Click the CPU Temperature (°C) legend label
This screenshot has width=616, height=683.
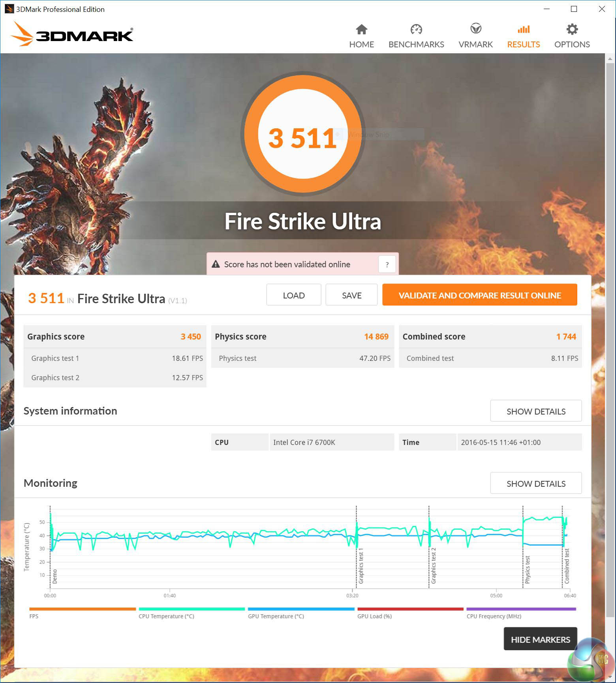166,616
